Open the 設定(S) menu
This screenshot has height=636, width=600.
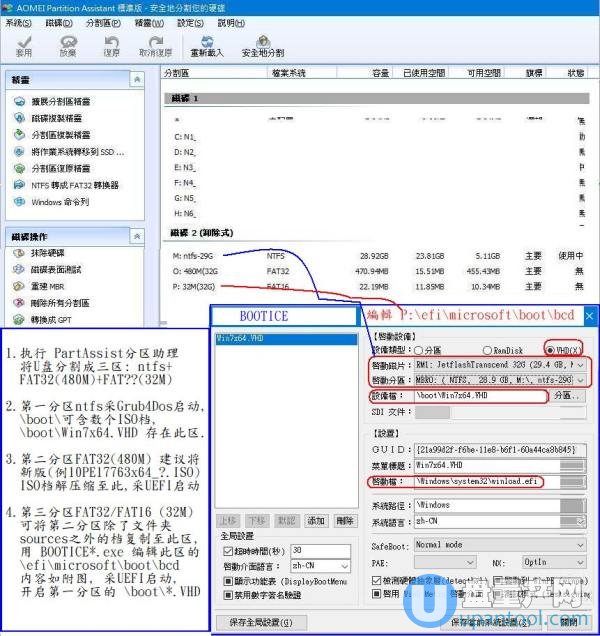[192, 22]
